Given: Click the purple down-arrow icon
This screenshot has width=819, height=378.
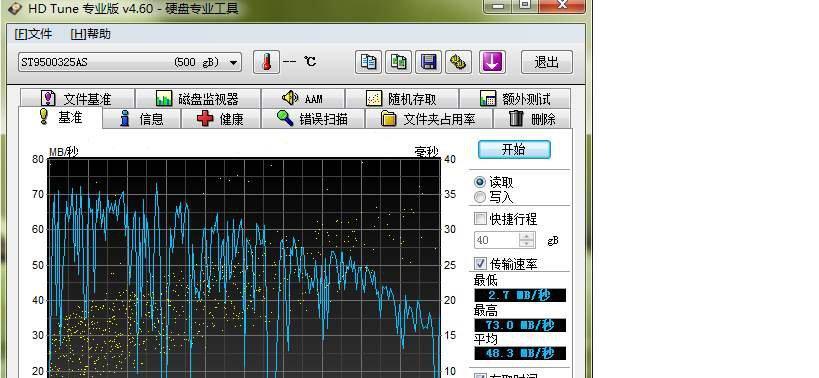Looking at the screenshot, I should click(x=492, y=62).
